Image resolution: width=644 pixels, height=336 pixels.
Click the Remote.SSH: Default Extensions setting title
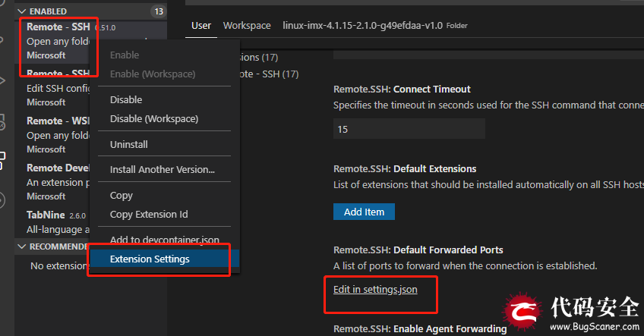tap(405, 168)
